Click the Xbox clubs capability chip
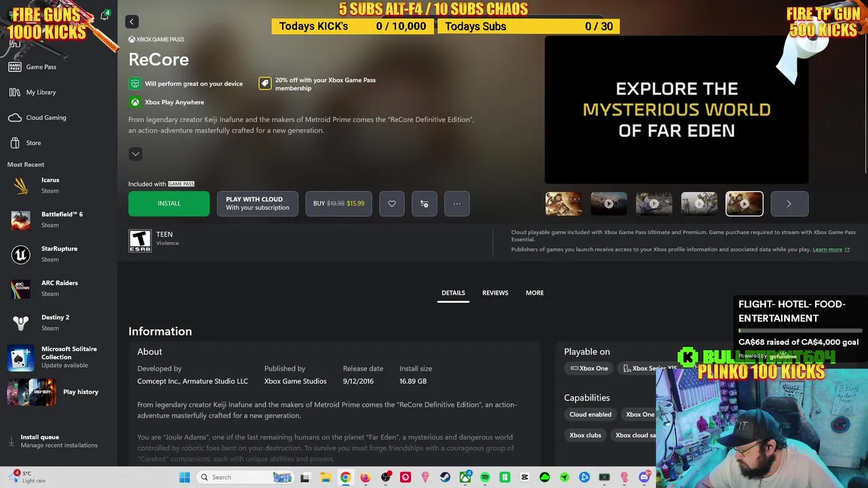Viewport: 868px width, 488px height. (585, 435)
